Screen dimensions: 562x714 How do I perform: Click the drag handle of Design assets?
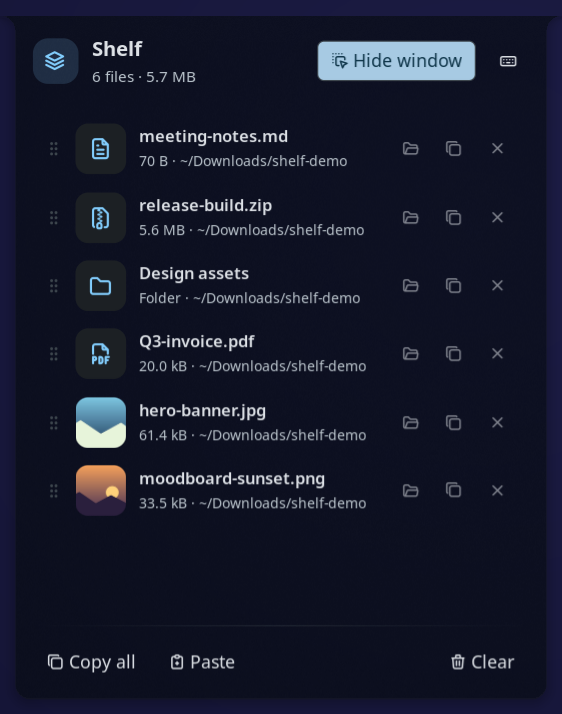coord(54,286)
